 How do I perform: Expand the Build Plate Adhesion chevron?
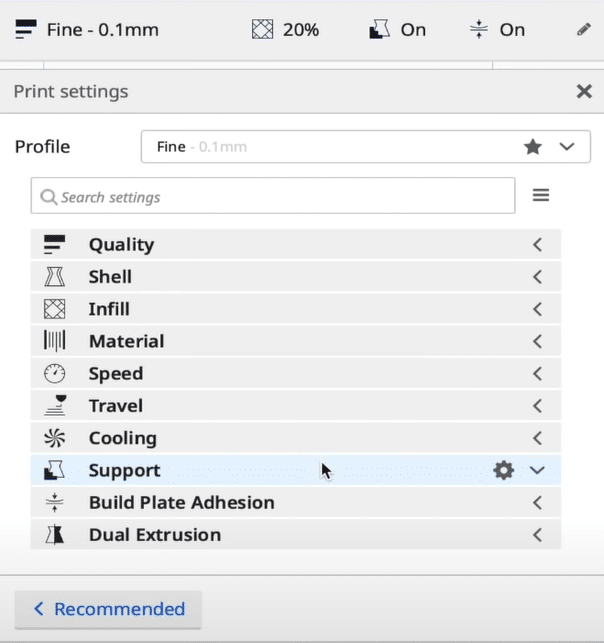click(x=537, y=503)
